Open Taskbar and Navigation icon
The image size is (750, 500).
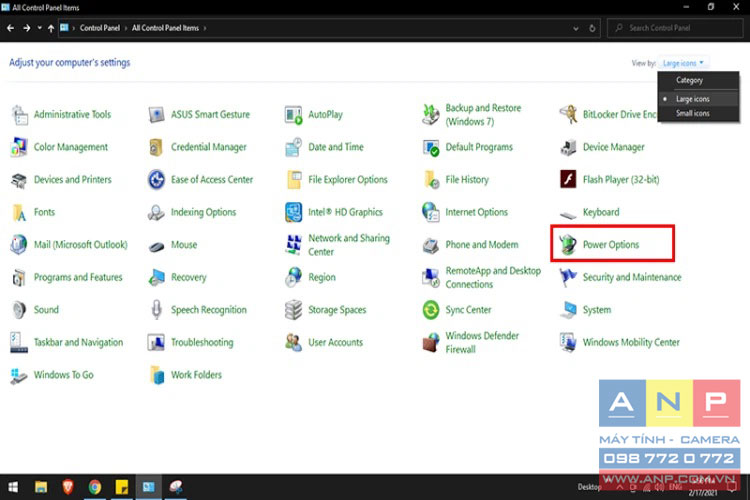click(x=19, y=343)
